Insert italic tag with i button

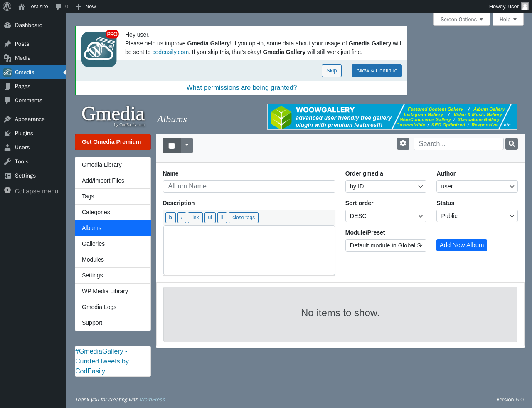(x=182, y=218)
